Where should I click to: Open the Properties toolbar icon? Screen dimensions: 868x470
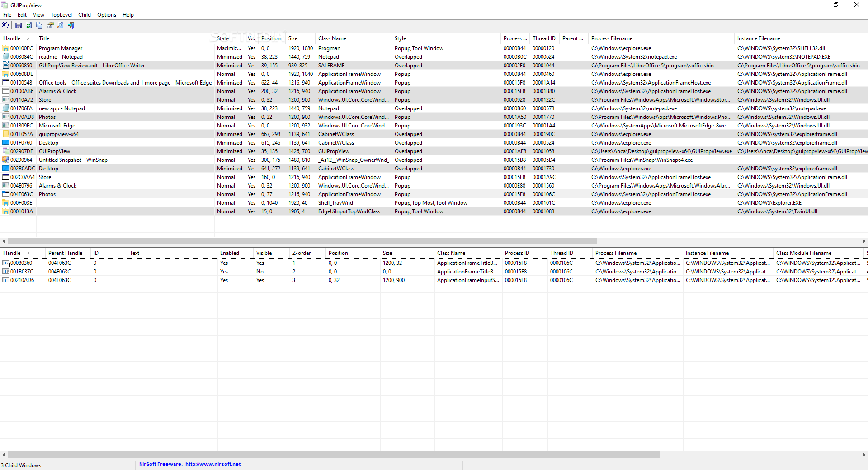pyautogui.click(x=50, y=25)
